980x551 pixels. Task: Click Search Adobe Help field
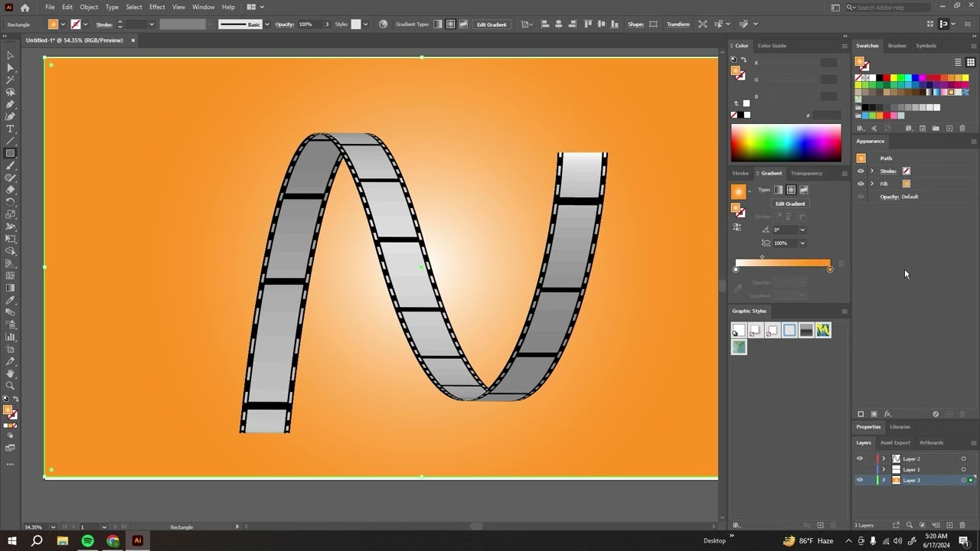887,7
